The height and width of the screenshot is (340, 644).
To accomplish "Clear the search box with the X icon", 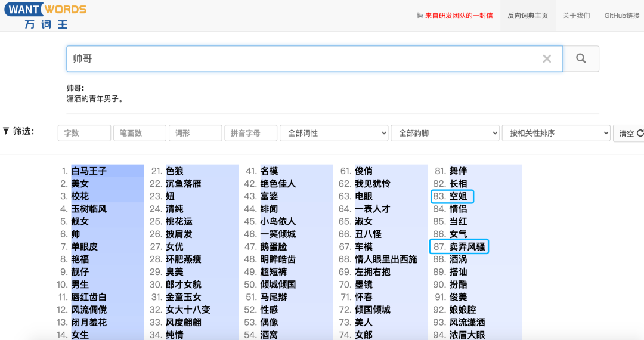I will [x=547, y=58].
